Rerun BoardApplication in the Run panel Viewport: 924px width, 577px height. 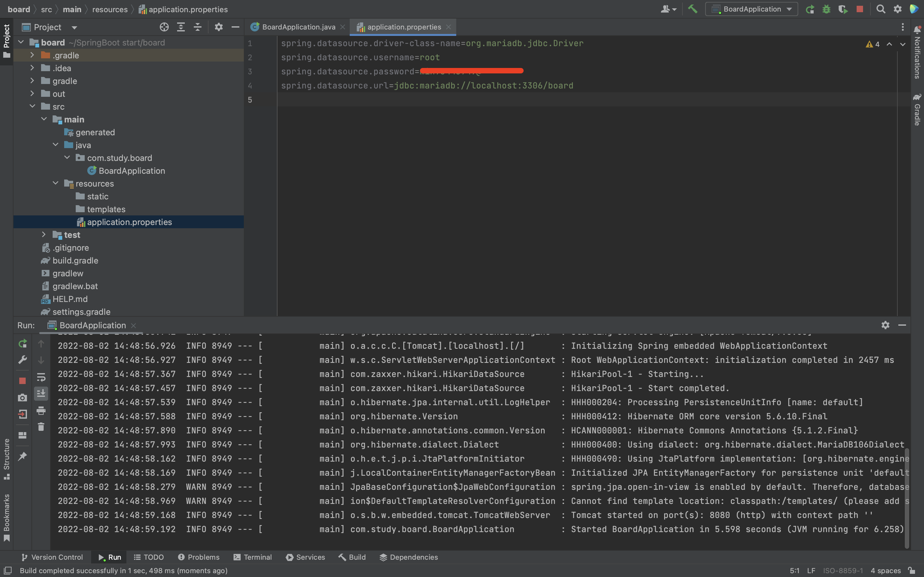coord(22,343)
